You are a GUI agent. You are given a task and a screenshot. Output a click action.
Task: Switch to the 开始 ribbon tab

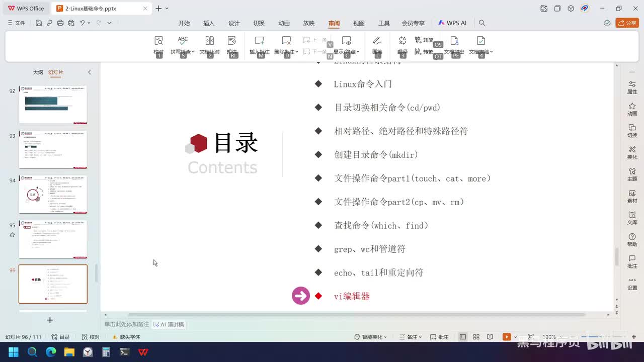coord(184,23)
